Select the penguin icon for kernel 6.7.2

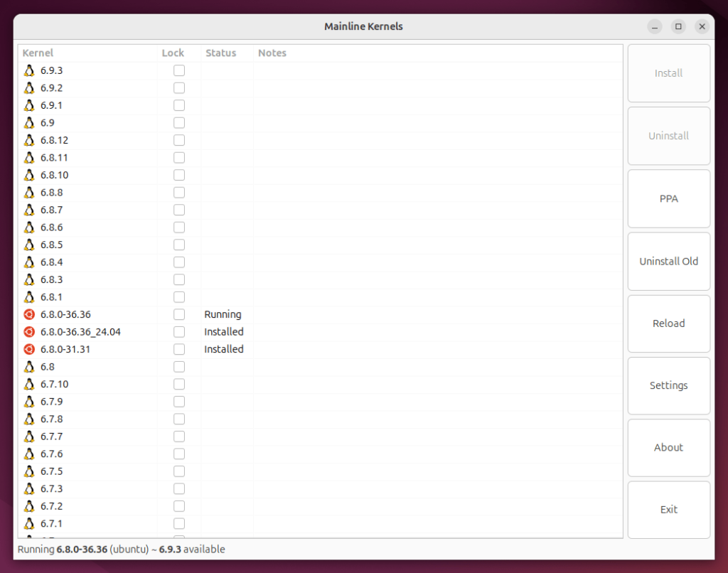[x=29, y=506]
